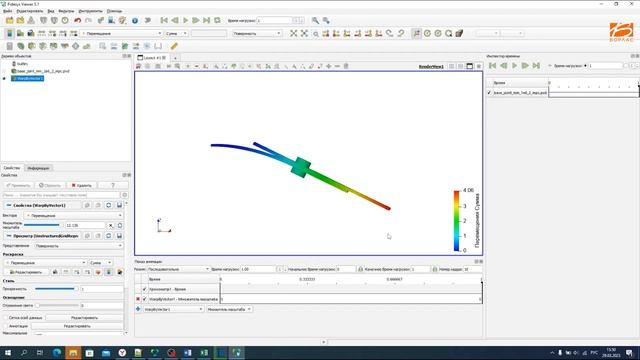Open the WarpByVector1 source dropdown below tracks
640x360 pixels.
(173, 309)
